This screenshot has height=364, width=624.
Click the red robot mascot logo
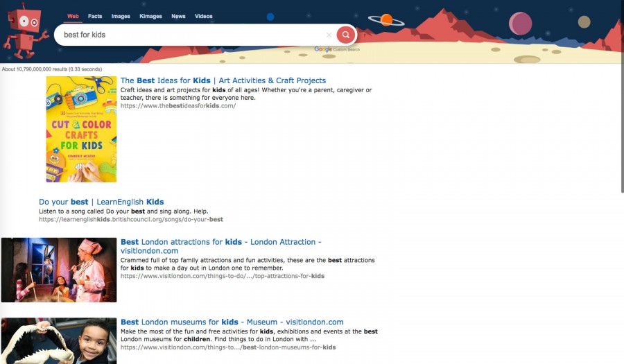(x=24, y=29)
